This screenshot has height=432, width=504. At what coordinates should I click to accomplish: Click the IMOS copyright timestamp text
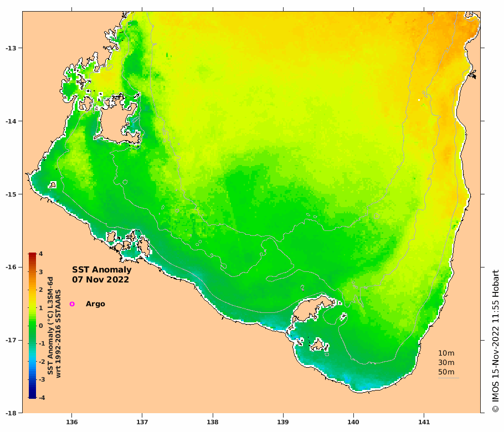coord(495,341)
